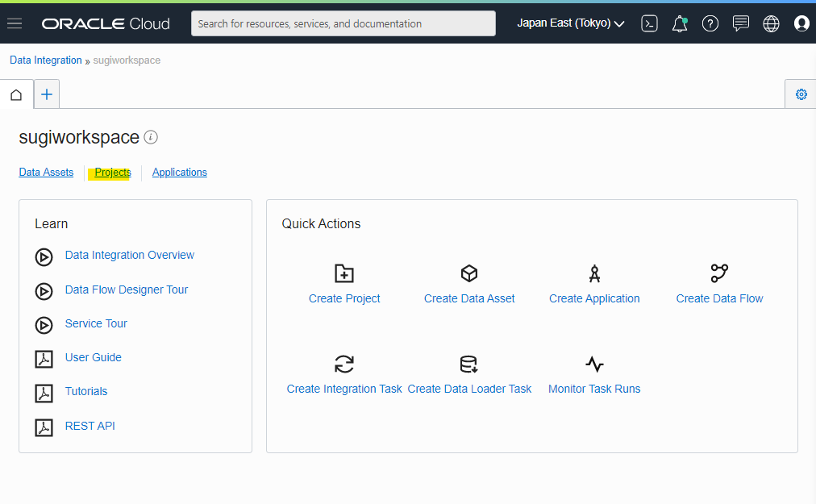The image size is (816, 504).
Task: Go to Projects
Action: [x=112, y=173]
